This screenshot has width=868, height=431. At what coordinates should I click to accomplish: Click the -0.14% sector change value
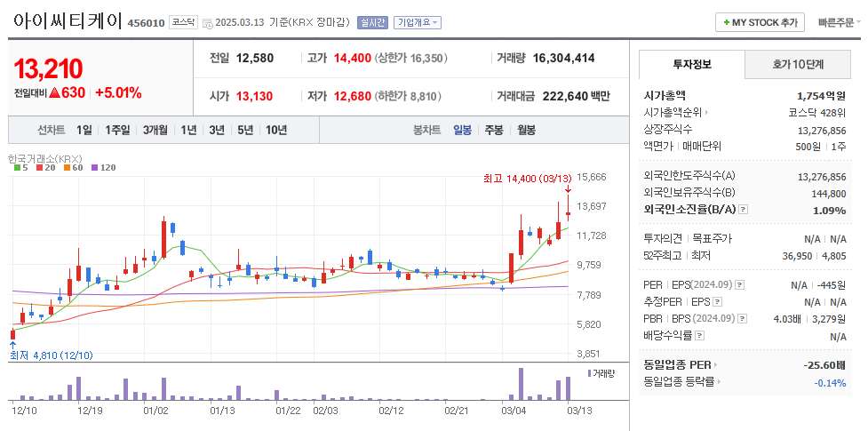tap(830, 383)
